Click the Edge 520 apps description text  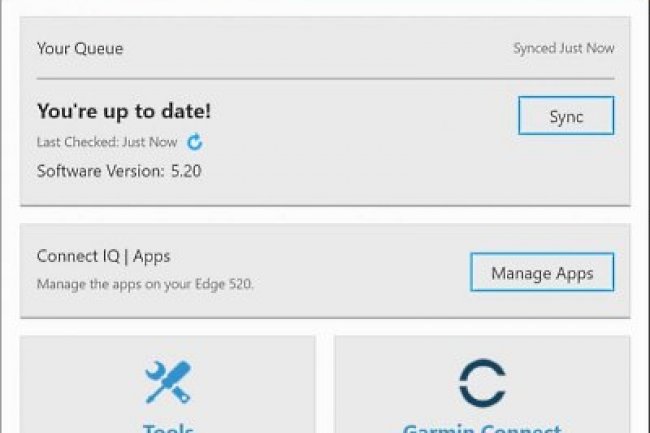pyautogui.click(x=145, y=284)
